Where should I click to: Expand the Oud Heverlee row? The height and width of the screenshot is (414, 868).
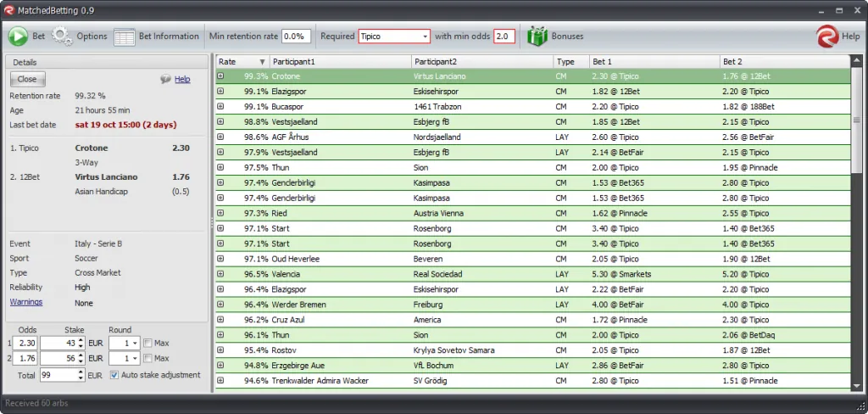tap(220, 259)
